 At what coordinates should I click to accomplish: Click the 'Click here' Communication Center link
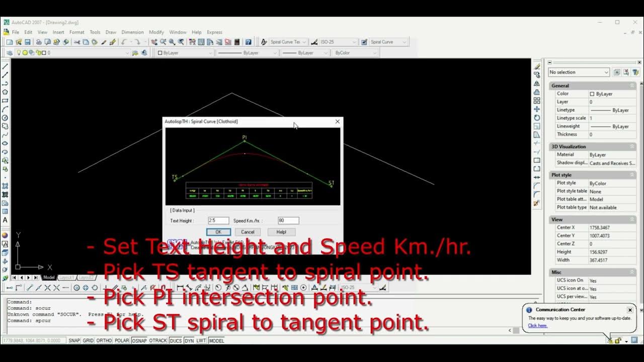coord(537,325)
